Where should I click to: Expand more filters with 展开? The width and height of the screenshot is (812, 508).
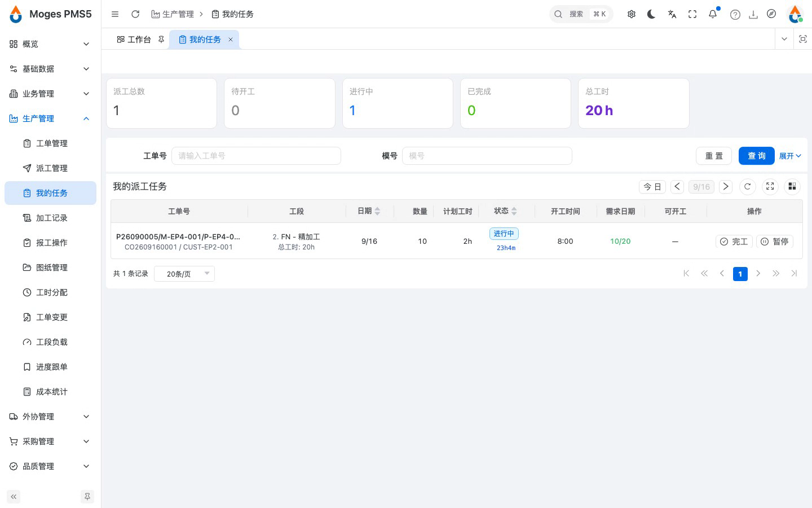pyautogui.click(x=790, y=156)
